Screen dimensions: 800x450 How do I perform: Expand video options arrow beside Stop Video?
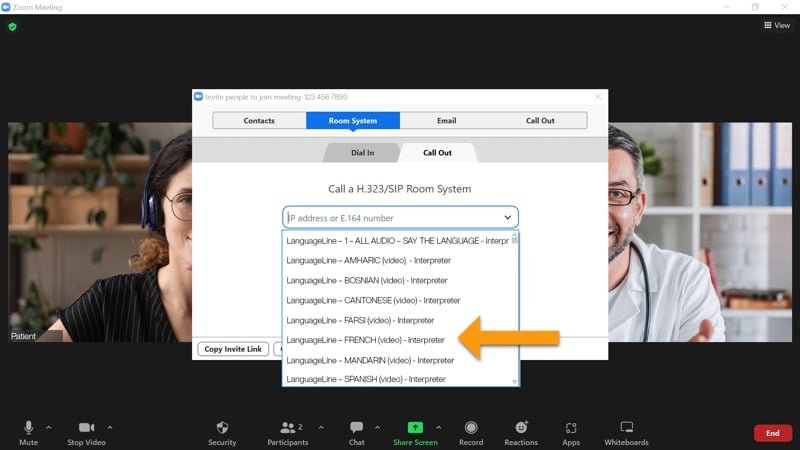point(110,427)
